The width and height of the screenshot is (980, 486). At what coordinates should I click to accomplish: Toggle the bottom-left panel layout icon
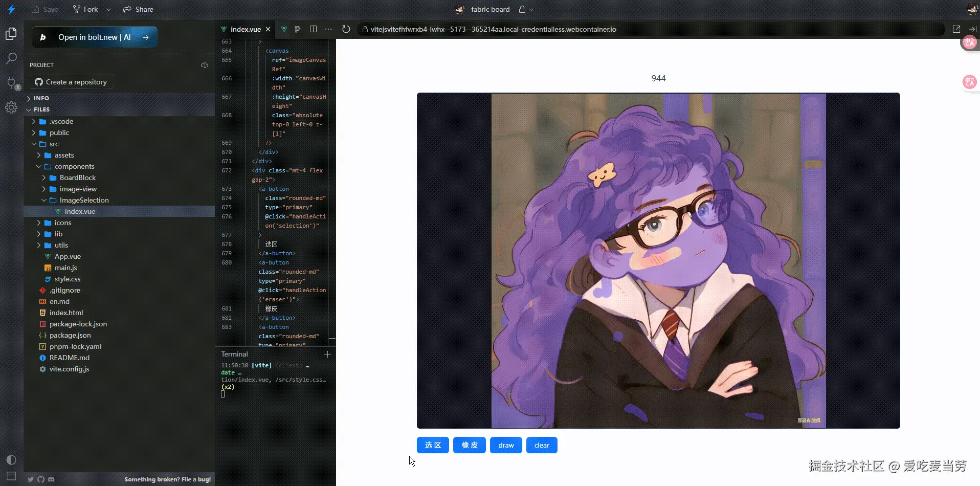click(x=11, y=476)
